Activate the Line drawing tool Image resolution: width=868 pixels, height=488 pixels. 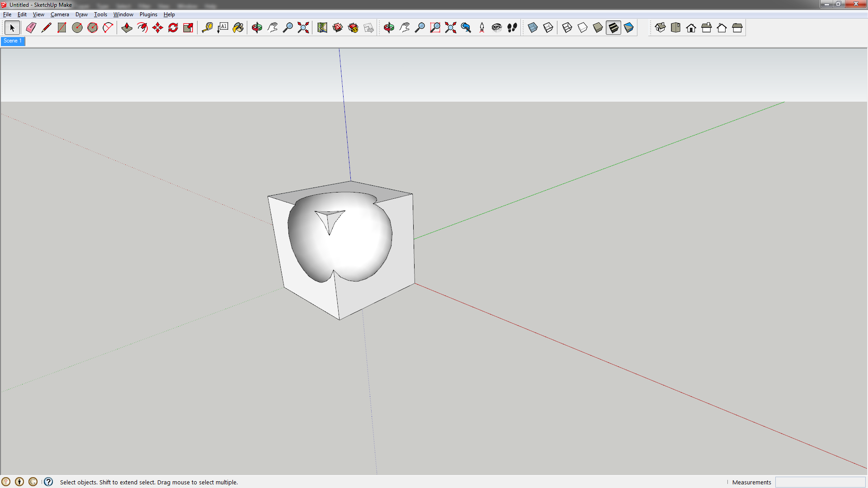pyautogui.click(x=47, y=28)
